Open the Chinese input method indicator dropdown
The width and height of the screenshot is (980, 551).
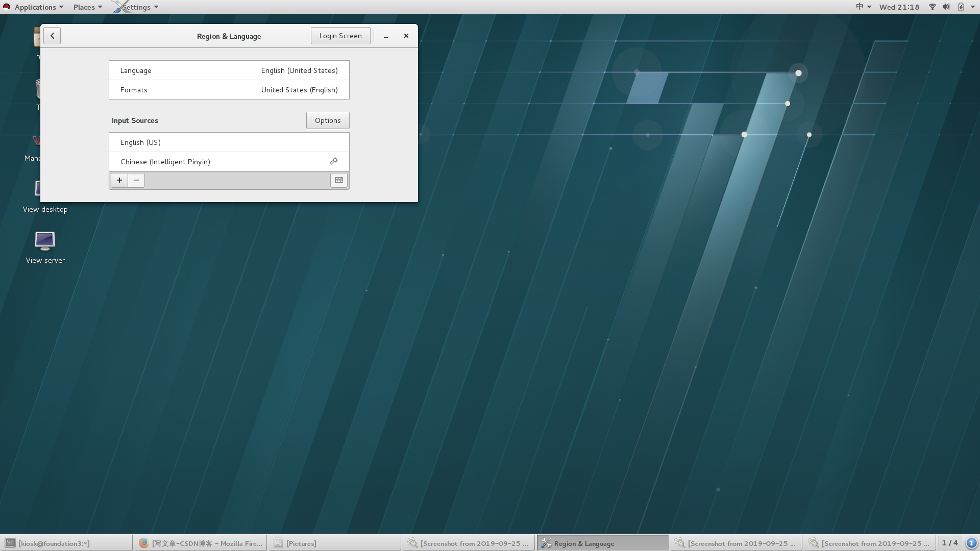point(863,7)
